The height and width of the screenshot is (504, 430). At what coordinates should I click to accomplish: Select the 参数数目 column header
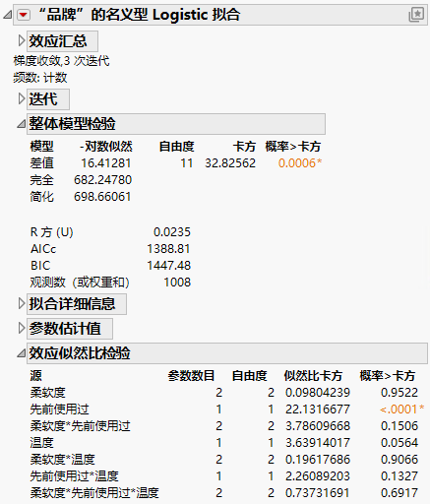191,376
